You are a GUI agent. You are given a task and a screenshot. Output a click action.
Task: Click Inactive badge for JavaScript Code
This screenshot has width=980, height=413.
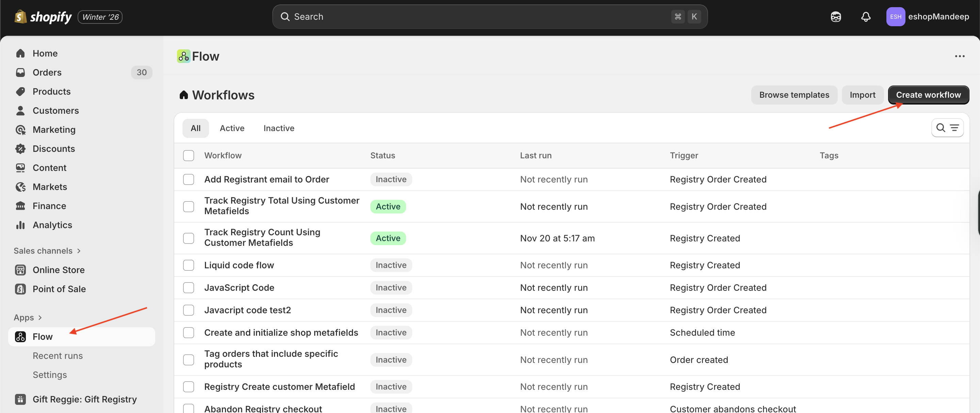[391, 287]
